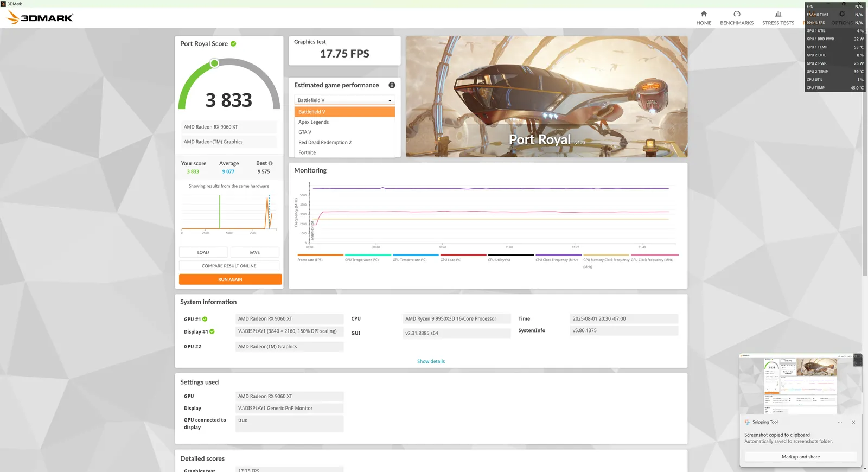868x472 pixels.
Task: Click the Show details link
Action: pyautogui.click(x=431, y=362)
